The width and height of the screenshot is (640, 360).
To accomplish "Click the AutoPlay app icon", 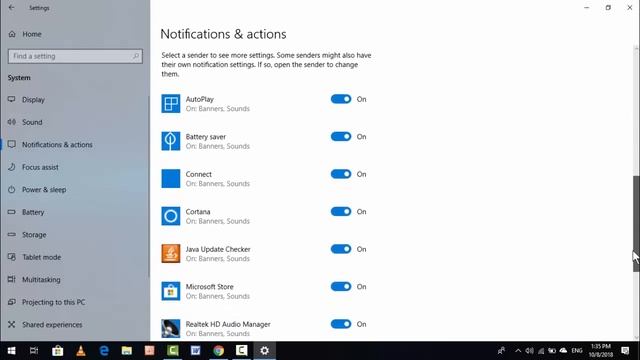I will tap(171, 104).
